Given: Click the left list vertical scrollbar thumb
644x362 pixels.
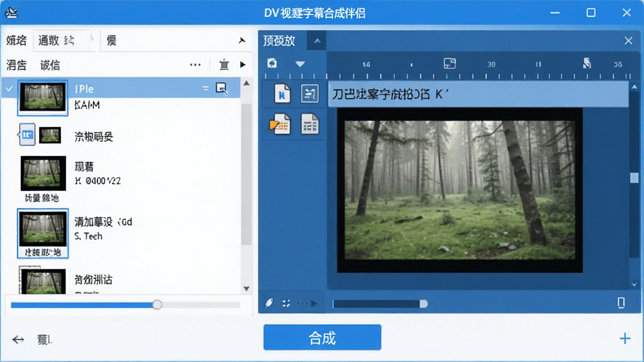Looking at the screenshot, I should pos(246,175).
